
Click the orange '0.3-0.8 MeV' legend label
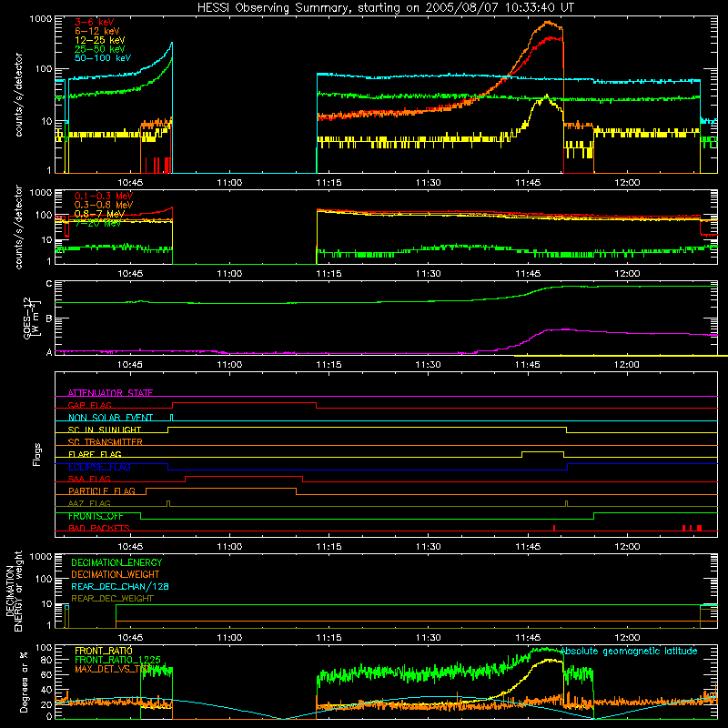coord(104,205)
